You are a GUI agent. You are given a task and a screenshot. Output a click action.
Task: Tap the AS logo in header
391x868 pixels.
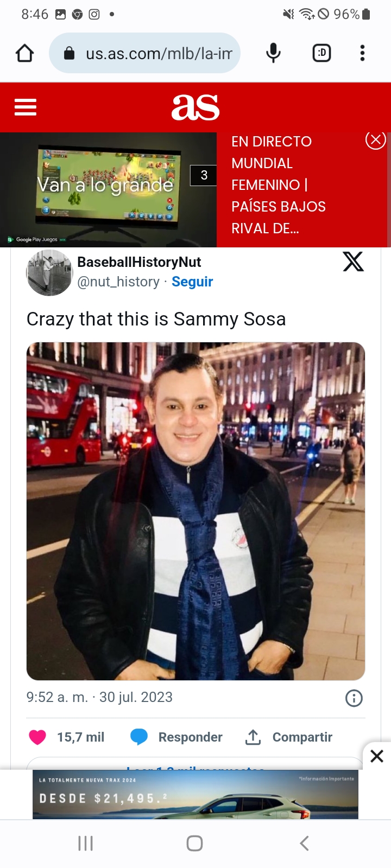pos(195,107)
